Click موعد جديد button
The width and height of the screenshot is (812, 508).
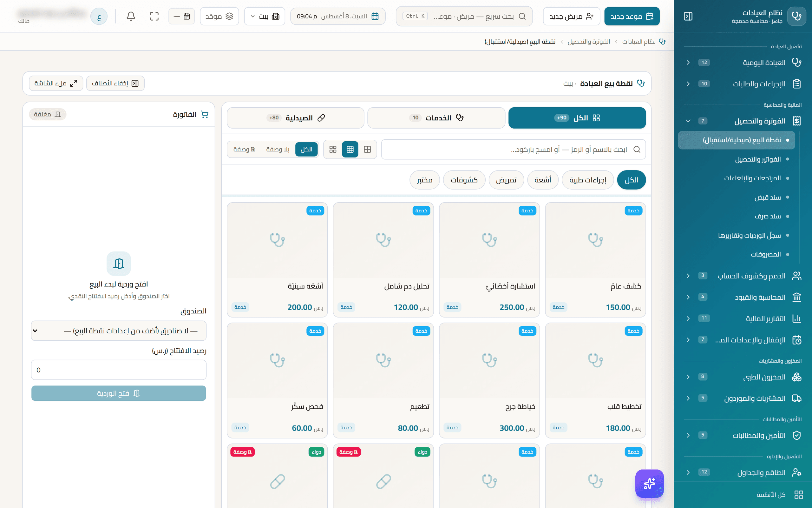pyautogui.click(x=632, y=16)
